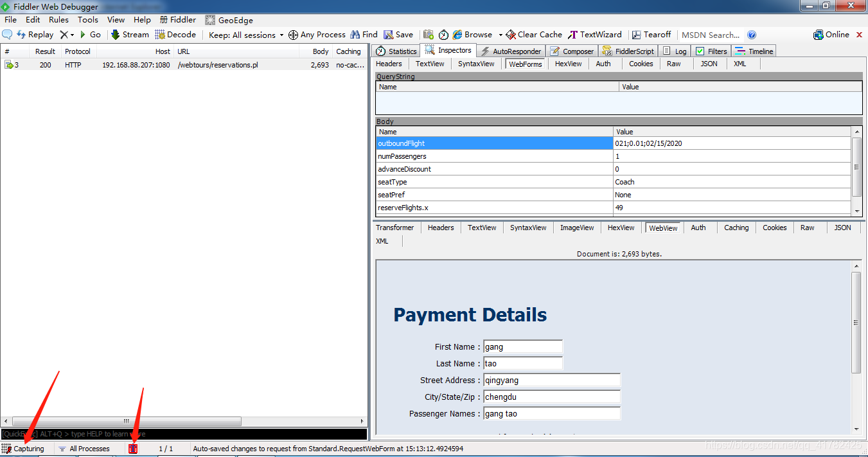The width and height of the screenshot is (868, 457).
Task: Open the Fiddler book menu item
Action: click(x=178, y=20)
